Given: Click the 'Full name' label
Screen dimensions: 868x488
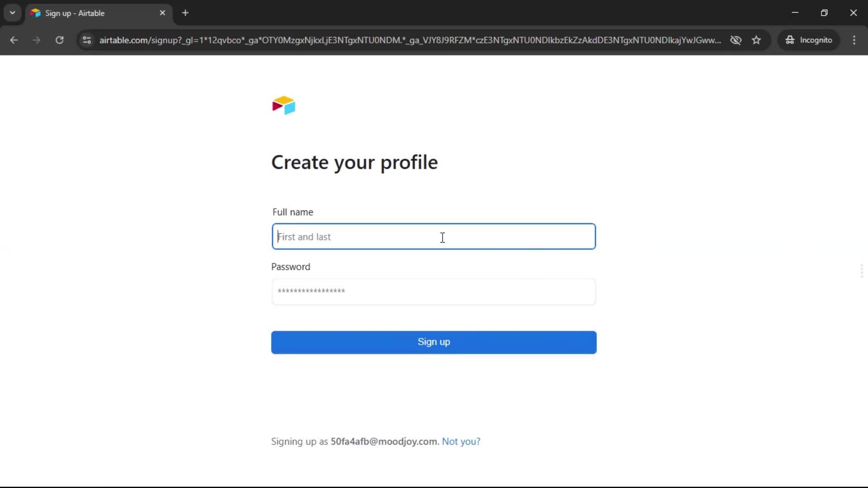Looking at the screenshot, I should tap(292, 212).
